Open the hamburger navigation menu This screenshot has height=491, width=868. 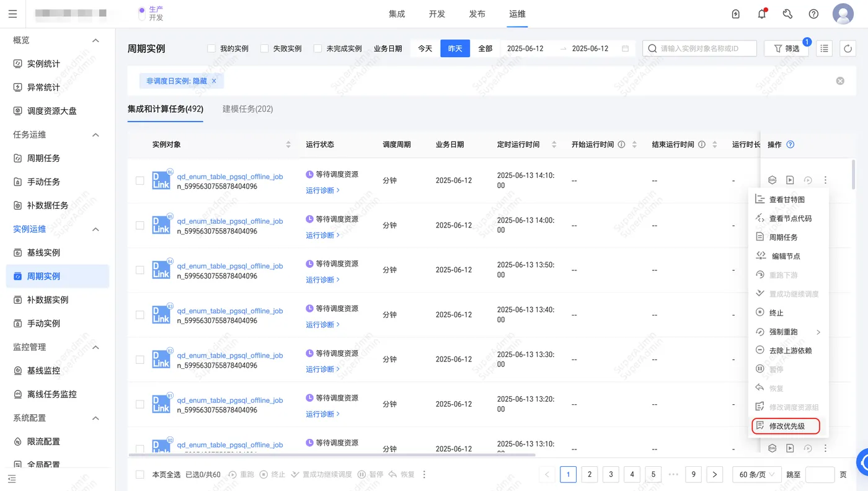pyautogui.click(x=12, y=14)
